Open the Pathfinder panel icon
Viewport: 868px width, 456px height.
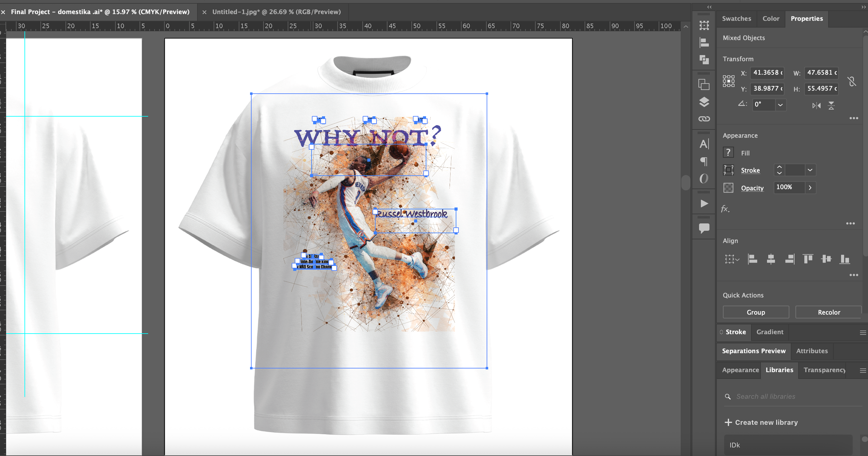click(x=704, y=60)
